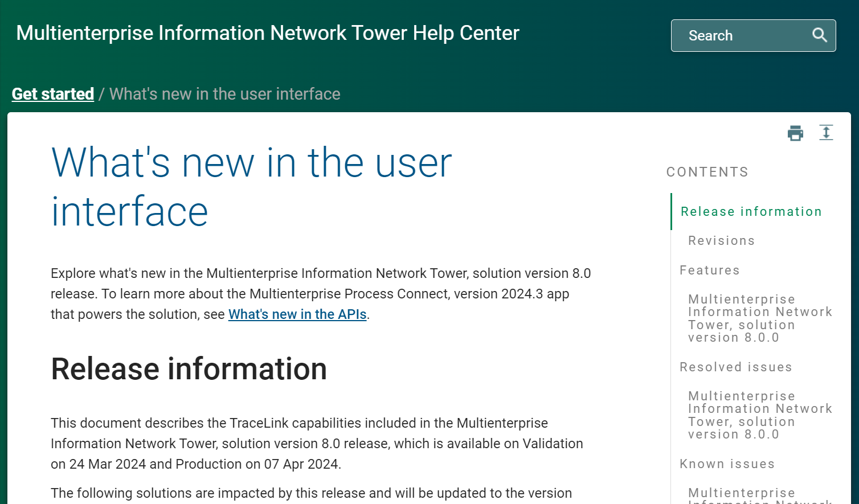Jump to Release information in contents
The image size is (859, 504).
751,212
